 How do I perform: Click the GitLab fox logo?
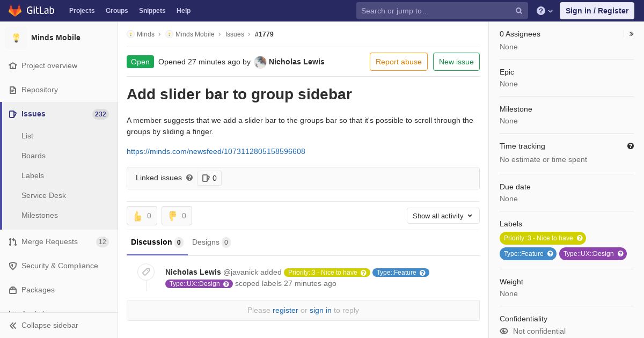[x=15, y=11]
